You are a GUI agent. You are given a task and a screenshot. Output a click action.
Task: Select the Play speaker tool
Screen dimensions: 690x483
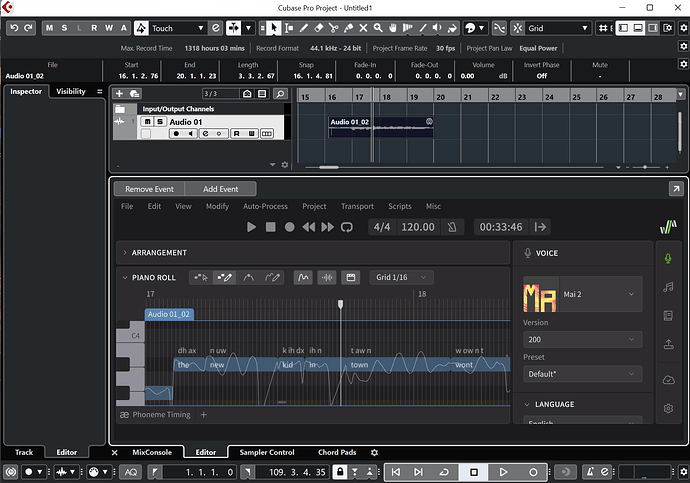(x=437, y=28)
